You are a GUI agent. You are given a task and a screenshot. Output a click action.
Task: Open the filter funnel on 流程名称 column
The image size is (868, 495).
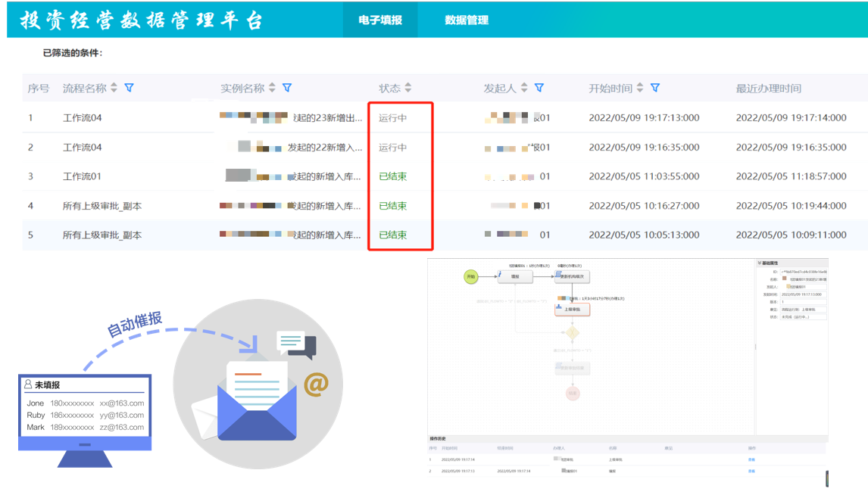129,87
